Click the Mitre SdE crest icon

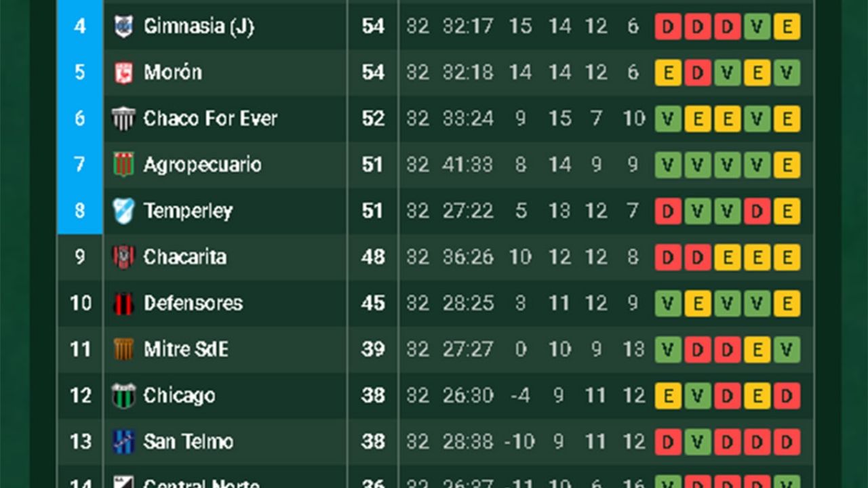[123, 349]
